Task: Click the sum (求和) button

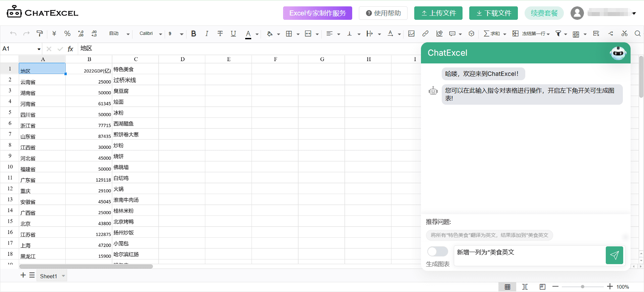Action: pos(492,34)
